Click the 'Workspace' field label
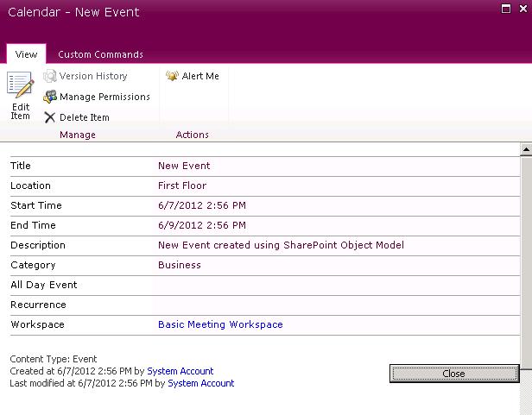Viewport: 532px width, 415px height. pyautogui.click(x=37, y=324)
